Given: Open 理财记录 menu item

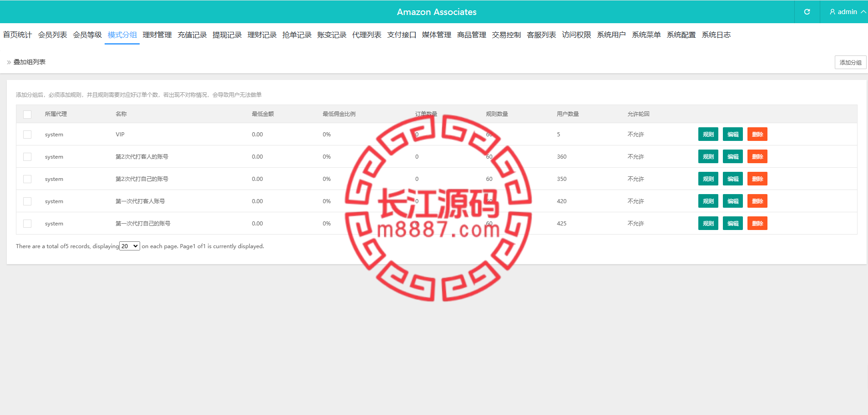Looking at the screenshot, I should click(x=262, y=35).
